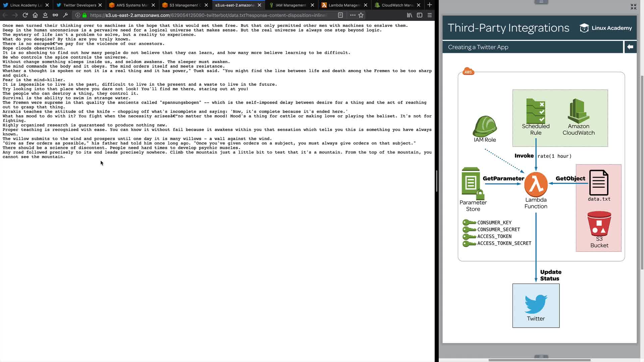This screenshot has height=362, width=644.
Task: Go to the browser home page
Action: pos(35,15)
